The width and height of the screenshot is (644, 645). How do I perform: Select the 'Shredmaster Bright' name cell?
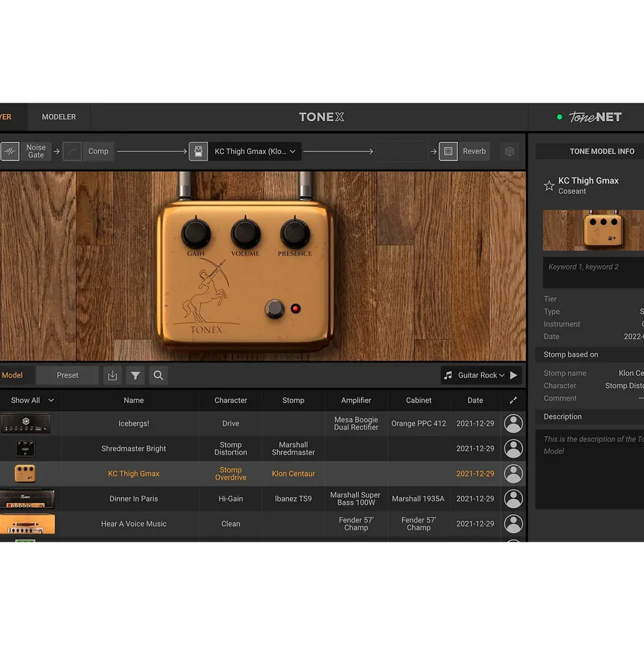point(134,449)
